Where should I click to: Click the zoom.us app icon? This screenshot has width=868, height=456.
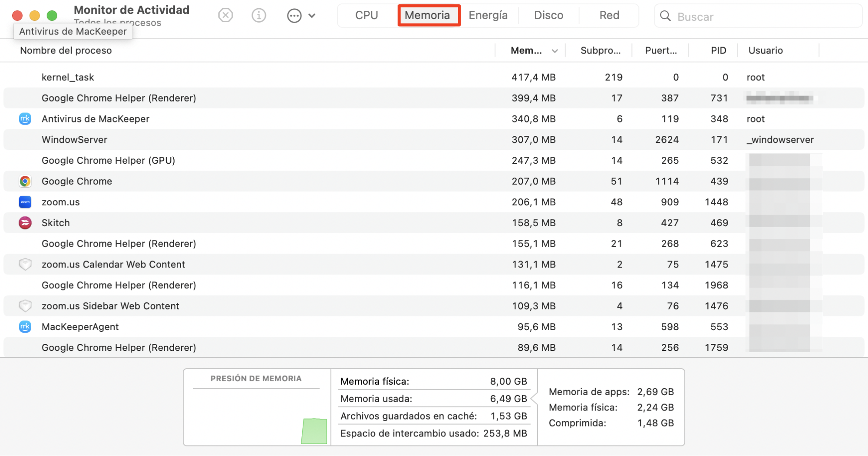(25, 202)
